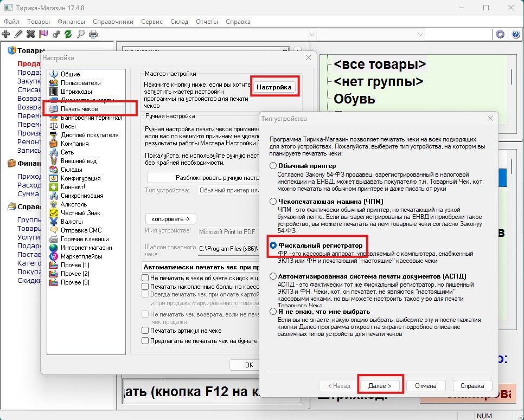The image size is (524, 420).
Task: Select Валюты settings with yen icon
Action: [x=72, y=222]
